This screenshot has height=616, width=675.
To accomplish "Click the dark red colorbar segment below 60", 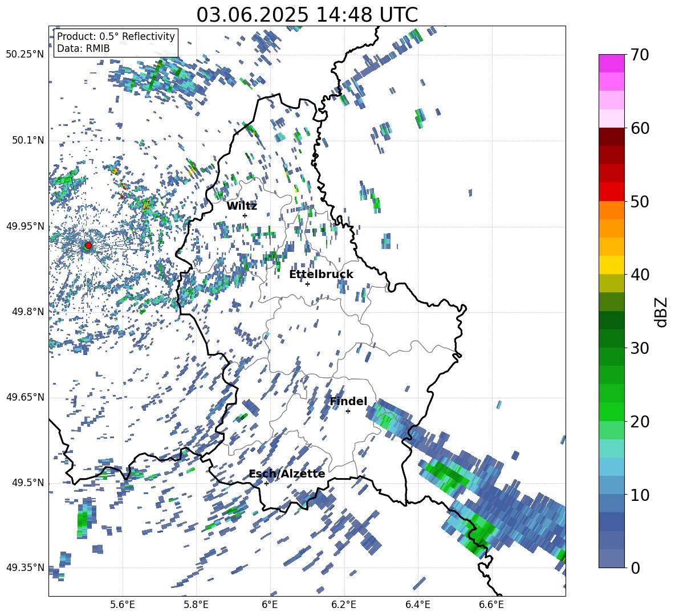I will point(611,137).
